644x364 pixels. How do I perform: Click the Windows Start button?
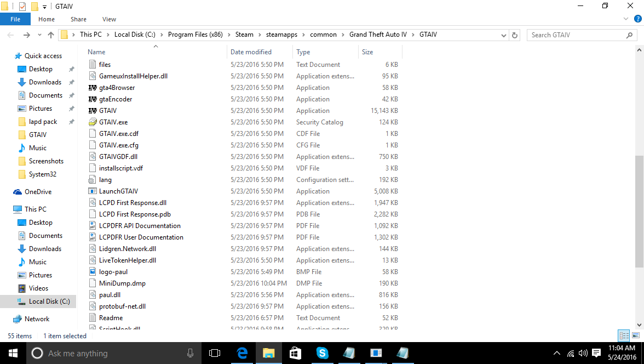[x=13, y=353]
